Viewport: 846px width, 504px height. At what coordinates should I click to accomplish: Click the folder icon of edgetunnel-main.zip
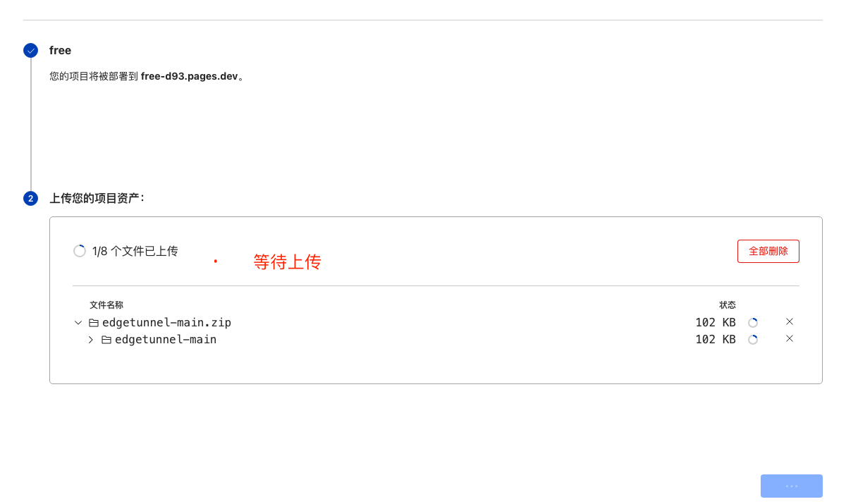coord(94,323)
